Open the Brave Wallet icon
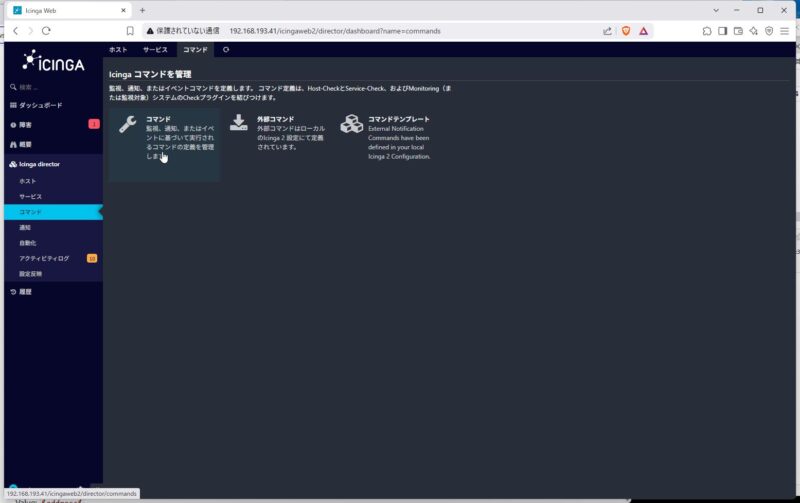Viewport: 800px width, 503px height. pyautogui.click(x=738, y=31)
